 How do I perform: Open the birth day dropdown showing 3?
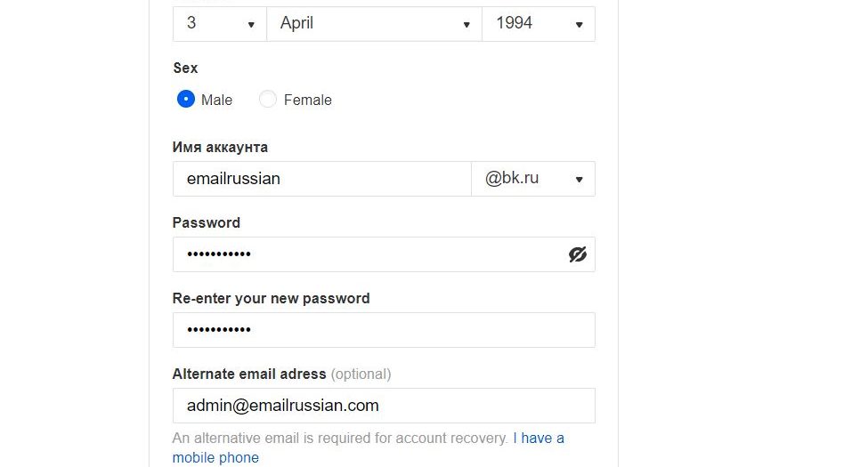pyautogui.click(x=220, y=24)
